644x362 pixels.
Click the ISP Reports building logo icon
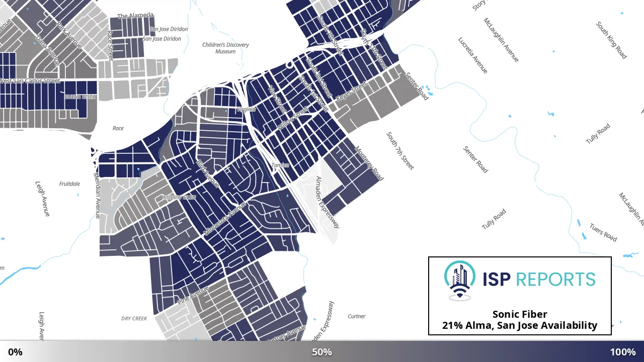[x=459, y=281]
